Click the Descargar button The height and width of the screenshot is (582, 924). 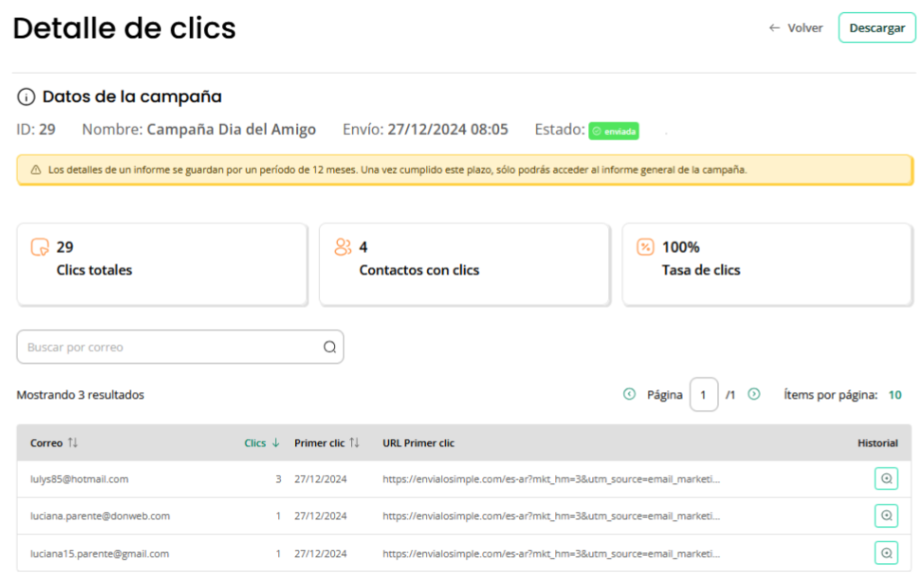tap(877, 27)
